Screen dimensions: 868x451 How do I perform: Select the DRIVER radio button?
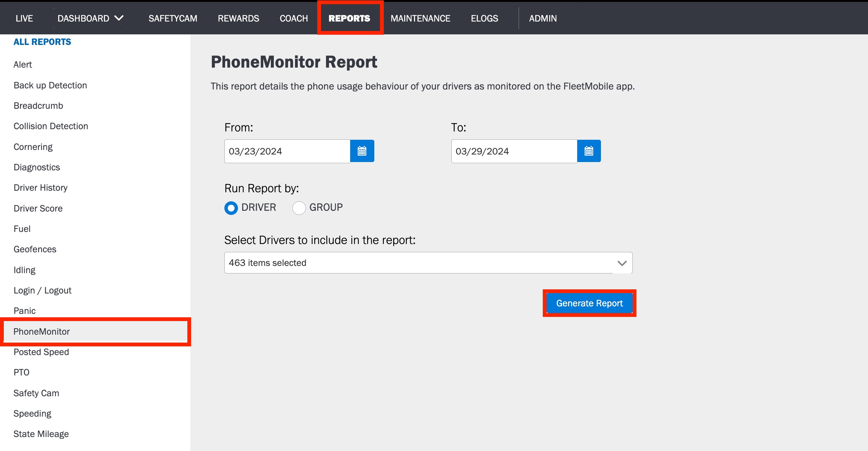231,208
